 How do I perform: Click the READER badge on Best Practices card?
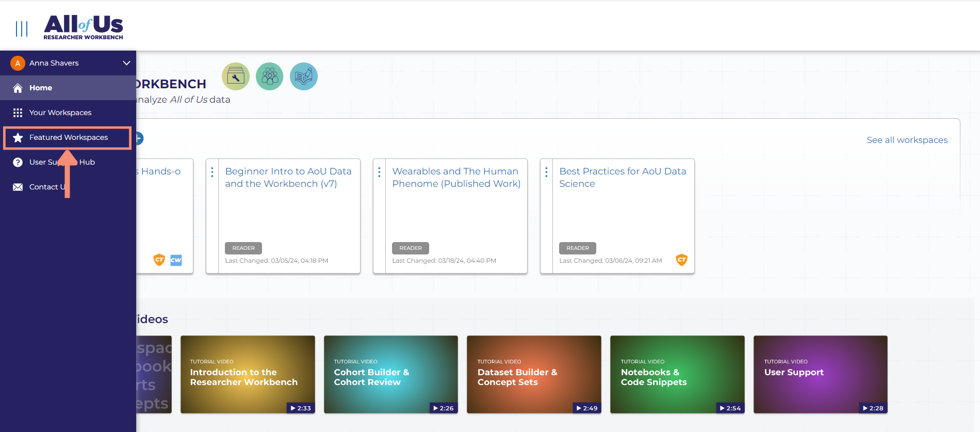[578, 248]
